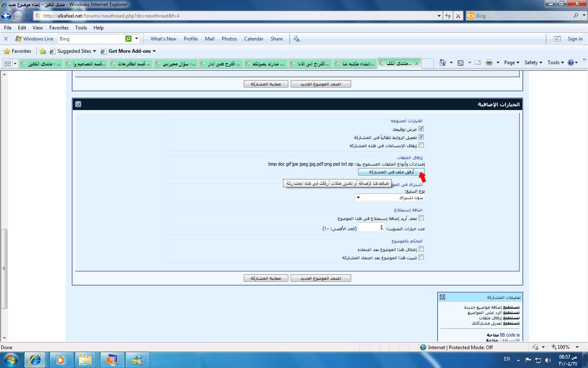
Task: Click the bottom اعتمد الموضوع الجديد button
Action: [321, 278]
